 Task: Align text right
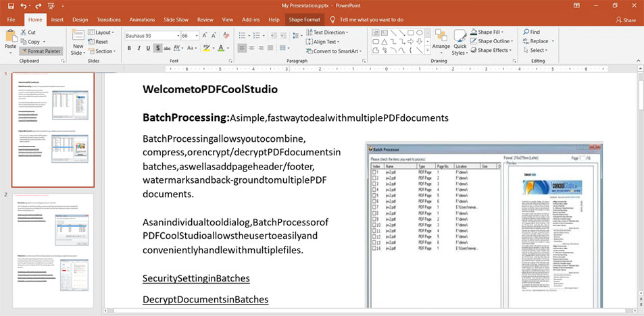[x=261, y=48]
